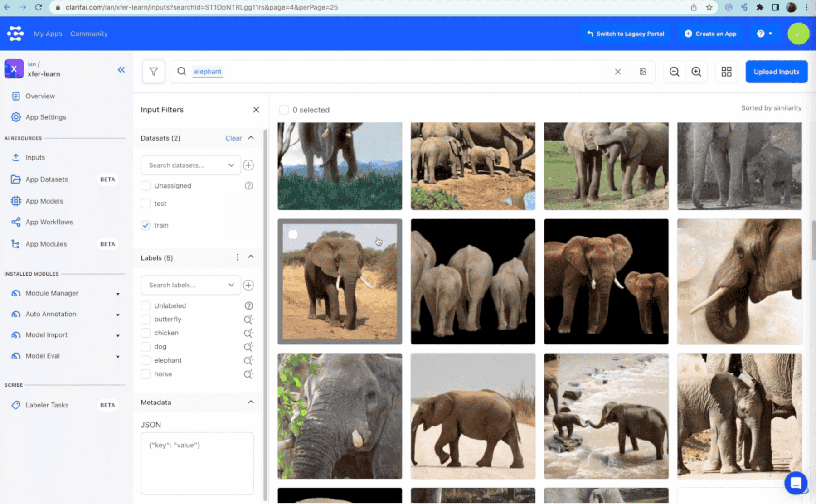Click the search-by-image icon in search bar
The image size is (816, 504).
(643, 72)
